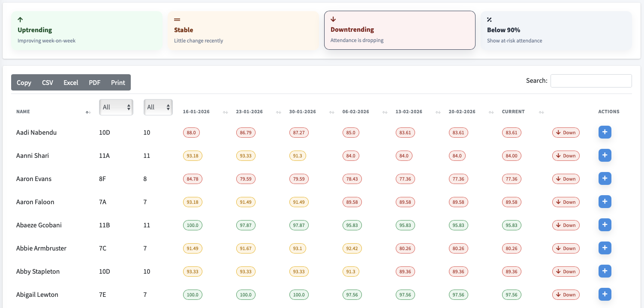Toggle the Downtrending filter card

point(399,30)
